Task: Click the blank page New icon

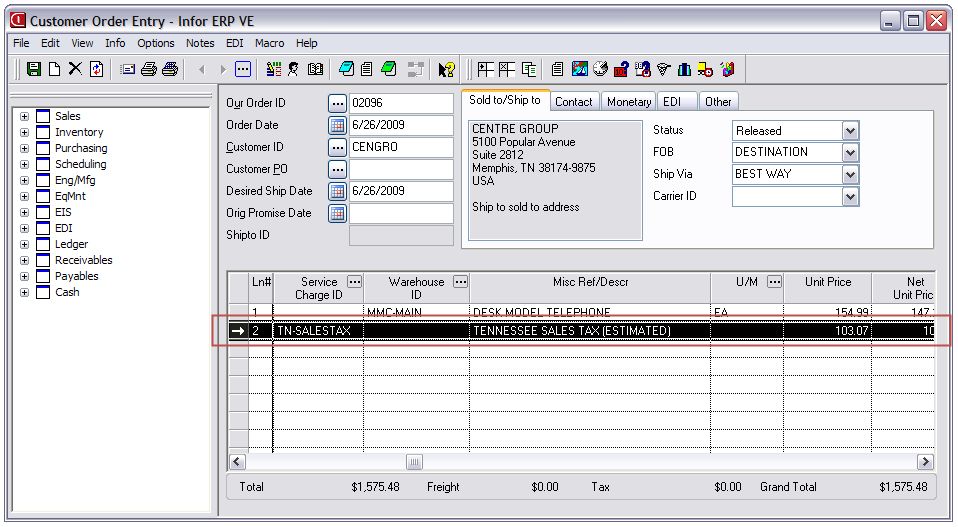Action: tap(54, 69)
